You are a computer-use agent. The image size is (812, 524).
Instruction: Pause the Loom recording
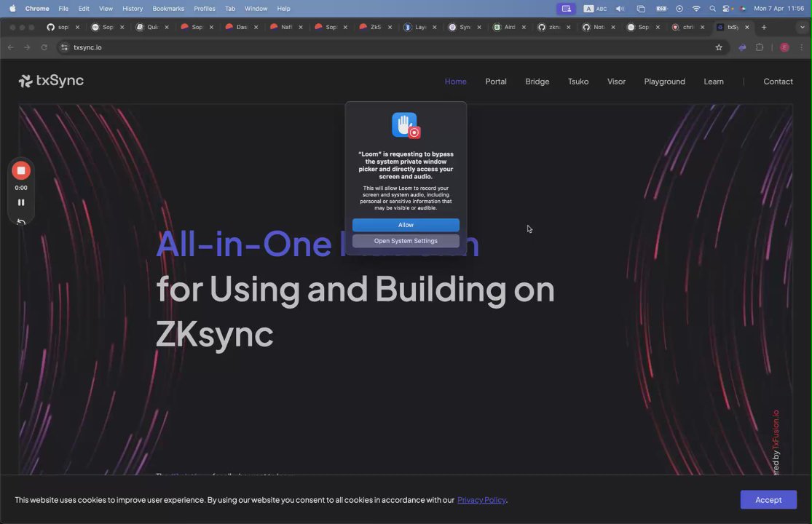pyautogui.click(x=21, y=203)
